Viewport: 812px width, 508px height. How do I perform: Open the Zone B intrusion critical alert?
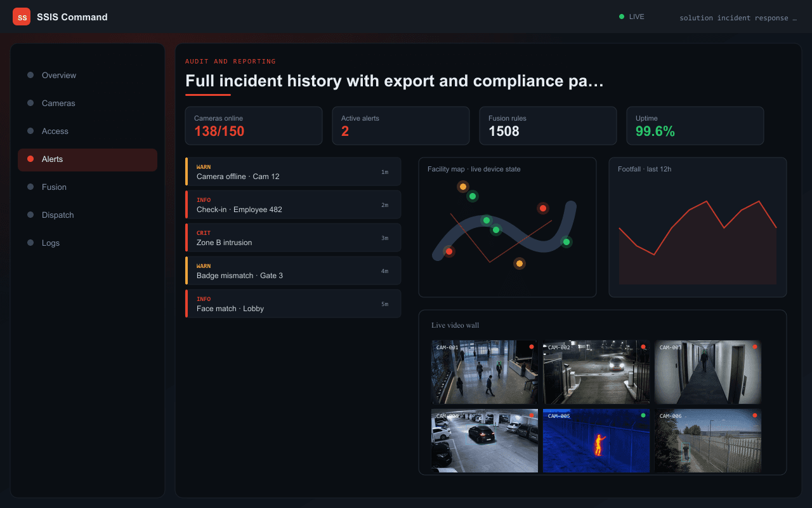point(293,237)
